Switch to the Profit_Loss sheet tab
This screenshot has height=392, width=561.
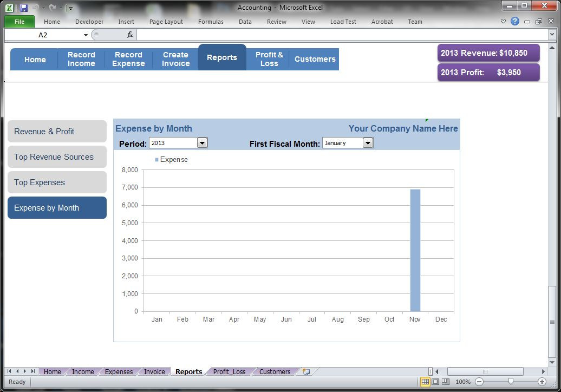click(x=230, y=371)
